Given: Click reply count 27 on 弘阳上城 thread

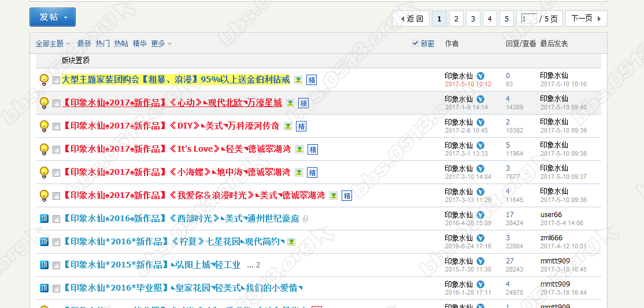Looking at the screenshot, I should [510, 261].
